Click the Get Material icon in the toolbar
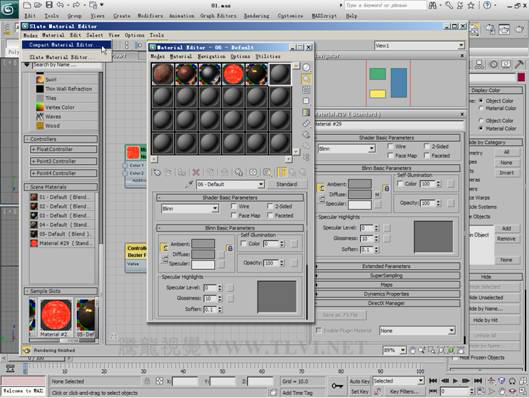Viewport: 529px width, 398px height. point(157,172)
